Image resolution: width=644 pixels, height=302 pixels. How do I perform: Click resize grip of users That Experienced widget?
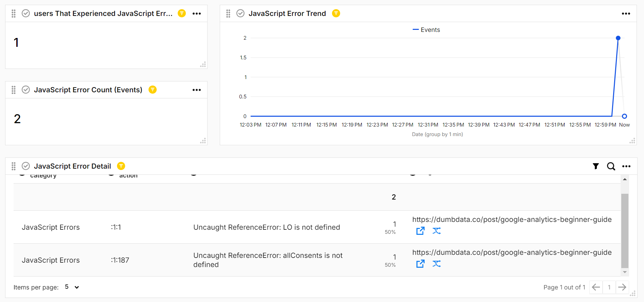click(x=203, y=64)
